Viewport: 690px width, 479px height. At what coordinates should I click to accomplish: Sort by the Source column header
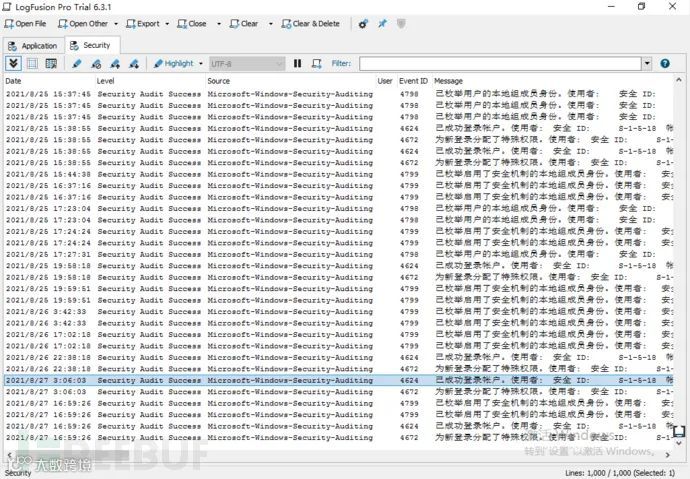tap(290, 81)
